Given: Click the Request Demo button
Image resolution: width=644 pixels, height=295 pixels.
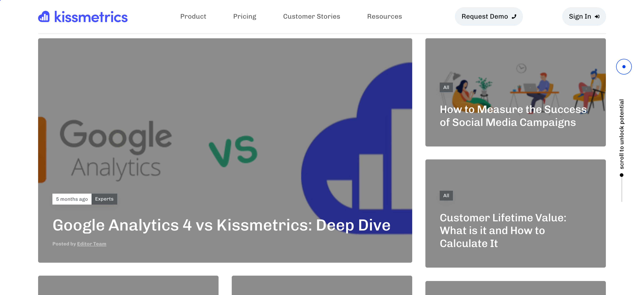Looking at the screenshot, I should [489, 16].
